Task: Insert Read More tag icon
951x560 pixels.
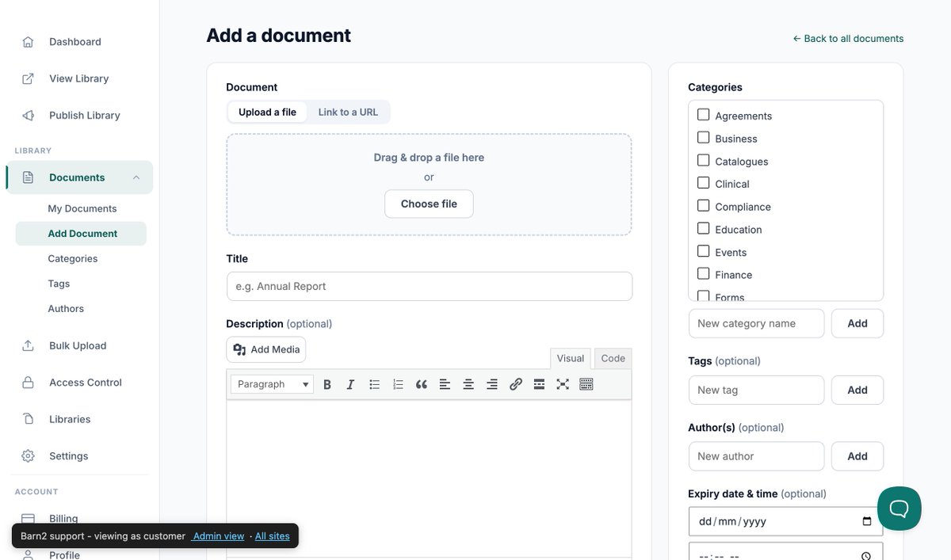Action: click(x=539, y=384)
